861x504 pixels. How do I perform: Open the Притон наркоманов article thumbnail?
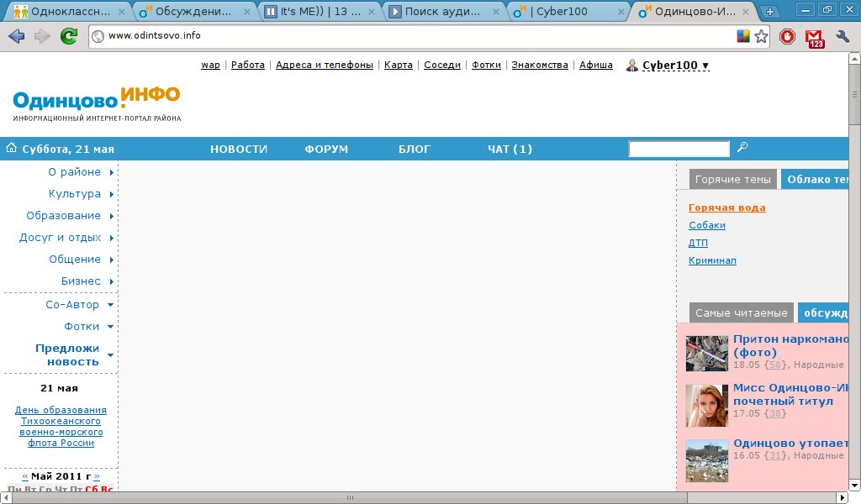[706, 353]
